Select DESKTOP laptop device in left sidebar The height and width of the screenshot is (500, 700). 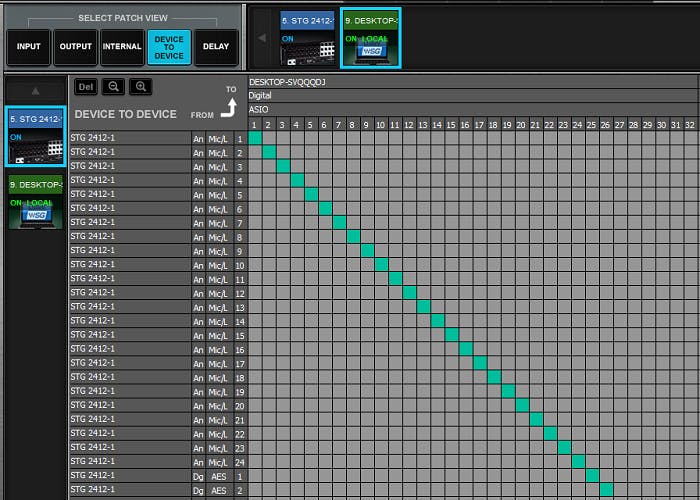[35, 203]
